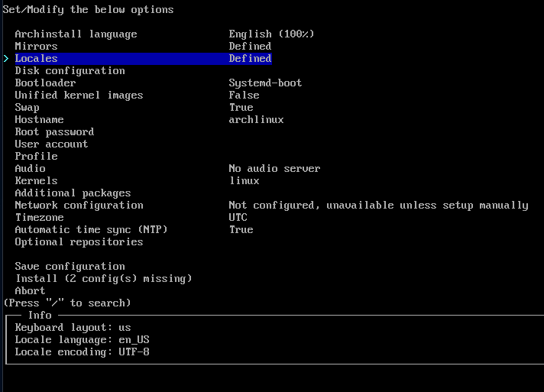Open Disk configuration
This screenshot has height=392, width=544.
70,71
